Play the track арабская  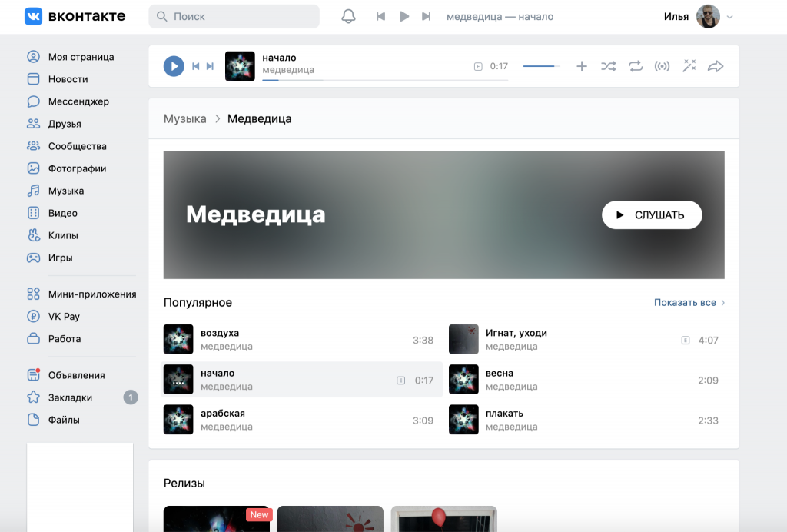[301, 420]
